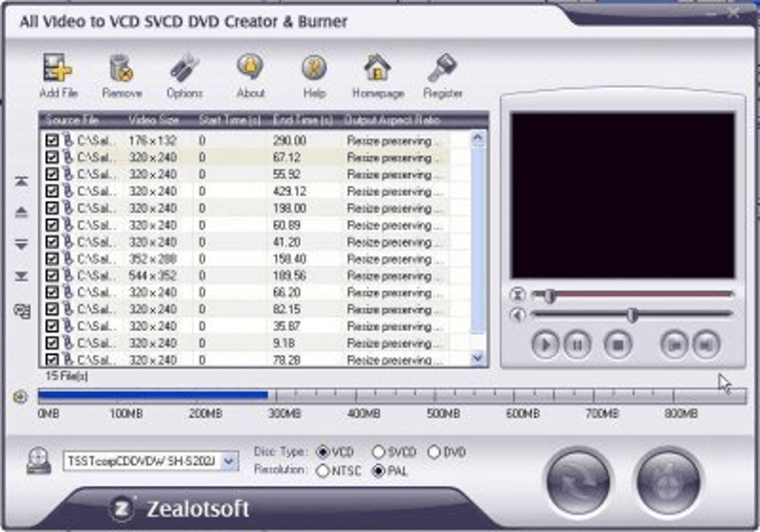Move selected file to bottom of list

coord(22,276)
